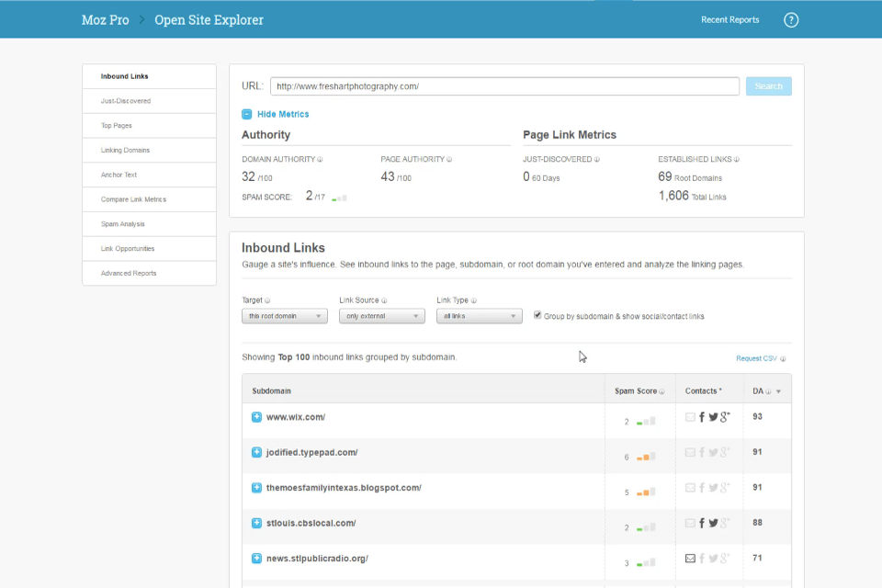Click the www.wix.com subdomain text
The image size is (882, 588).
point(296,417)
